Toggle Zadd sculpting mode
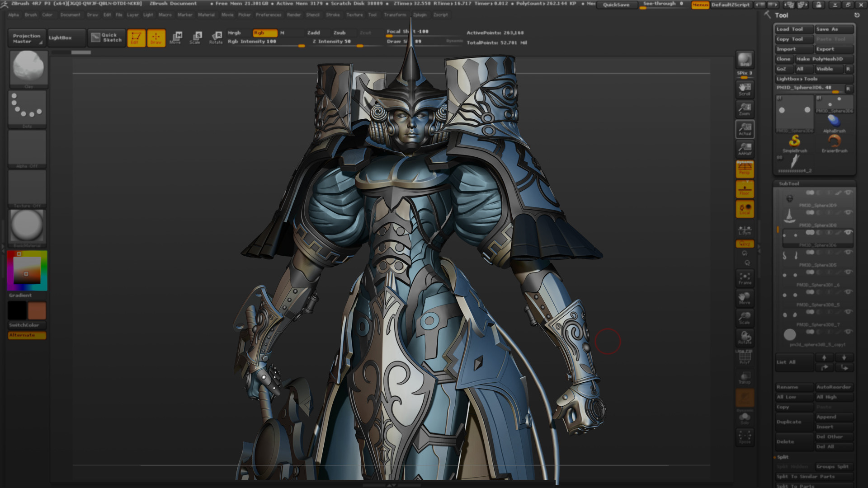 pos(314,33)
